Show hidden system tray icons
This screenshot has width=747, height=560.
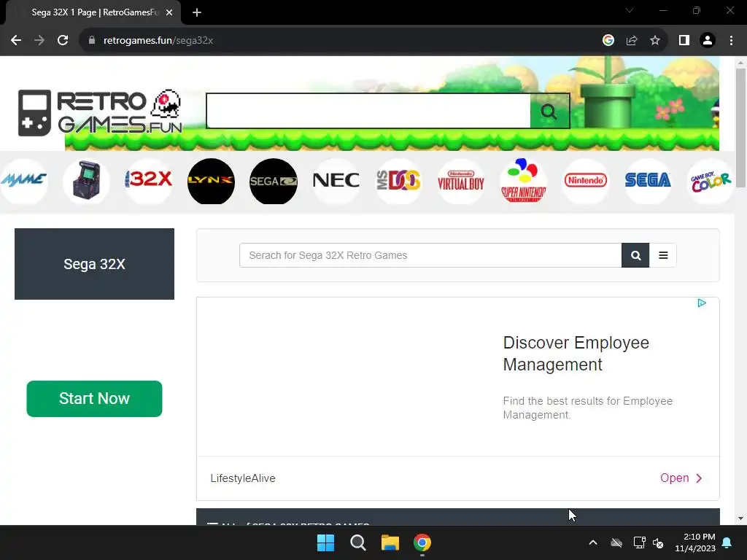pyautogui.click(x=592, y=542)
